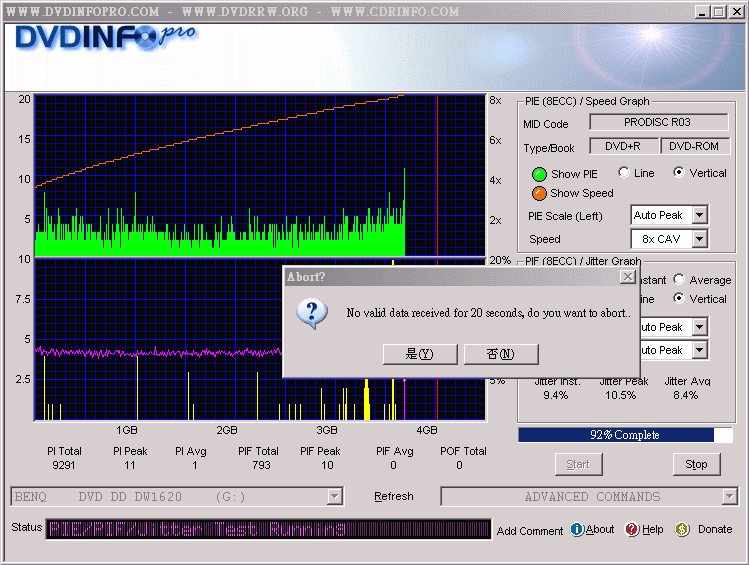Open the About info icon
The height and width of the screenshot is (565, 749).
point(577,530)
